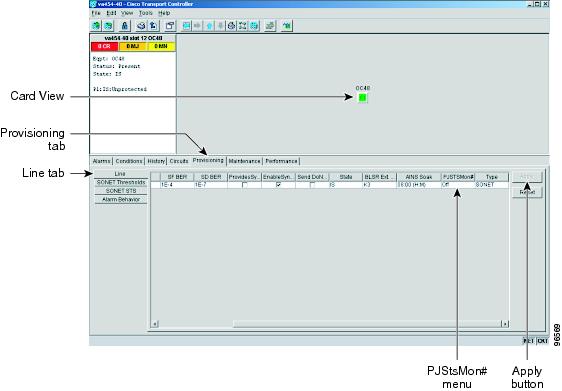The width and height of the screenshot is (562, 391).
Task: Click the grey down-arrow toolbar icon
Action: click(x=220, y=25)
